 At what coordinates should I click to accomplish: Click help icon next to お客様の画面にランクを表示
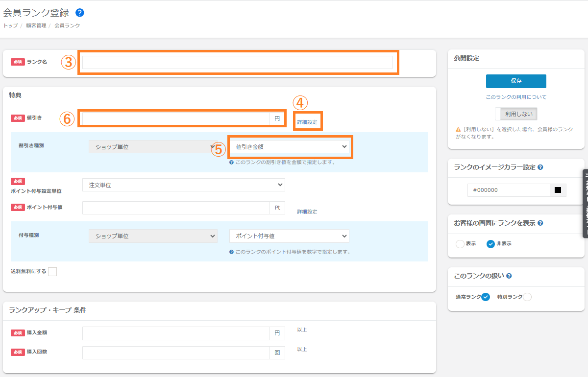coord(540,223)
